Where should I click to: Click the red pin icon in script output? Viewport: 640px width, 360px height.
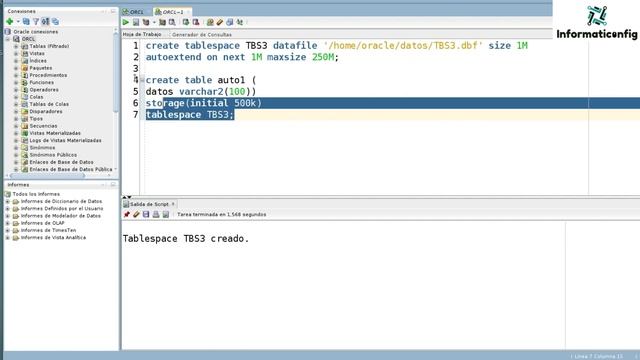pos(127,214)
